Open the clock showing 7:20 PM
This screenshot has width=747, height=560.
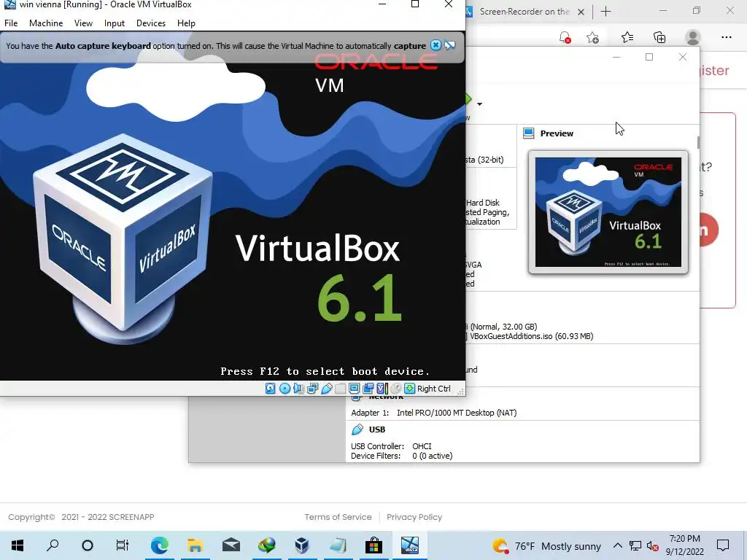tap(684, 545)
